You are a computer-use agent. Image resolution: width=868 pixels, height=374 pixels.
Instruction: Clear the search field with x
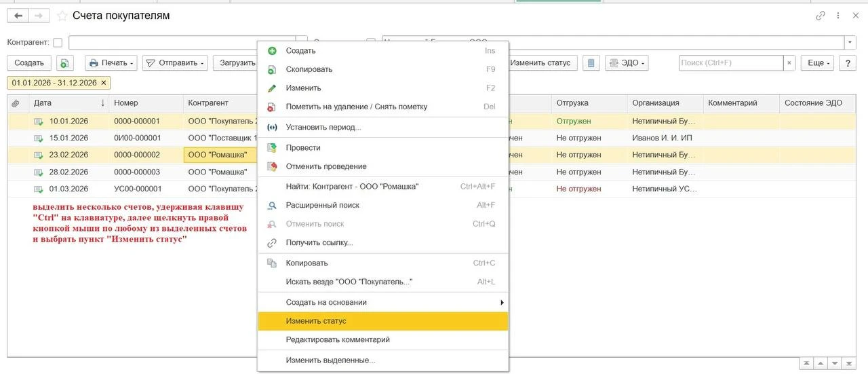point(789,63)
